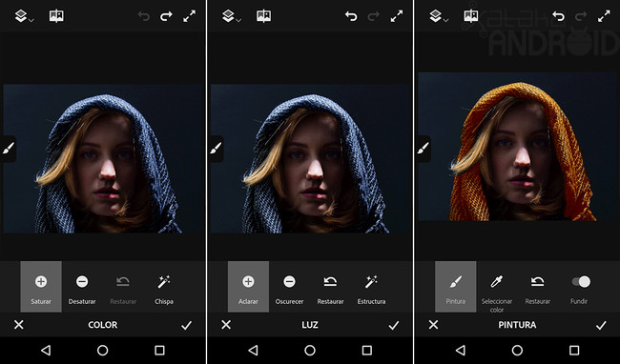The height and width of the screenshot is (364, 620).
Task: Click undo arrow in LUZ screen
Action: [x=351, y=16]
